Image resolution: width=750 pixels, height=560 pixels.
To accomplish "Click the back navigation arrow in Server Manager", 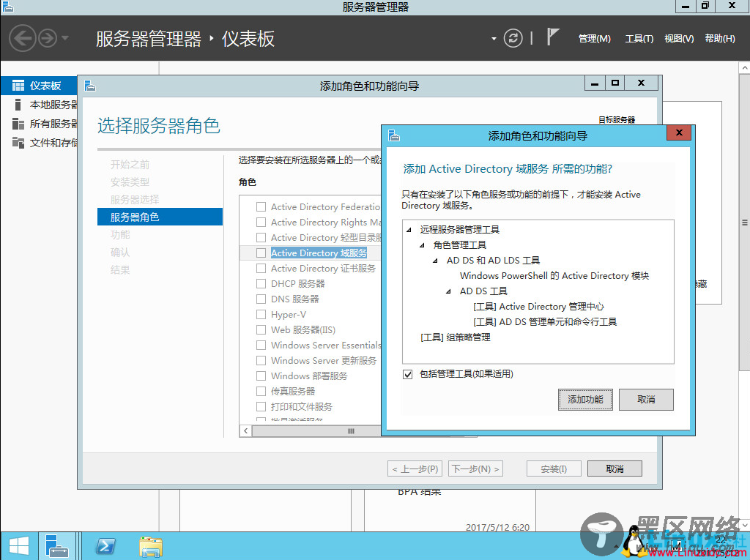I will tap(23, 38).
